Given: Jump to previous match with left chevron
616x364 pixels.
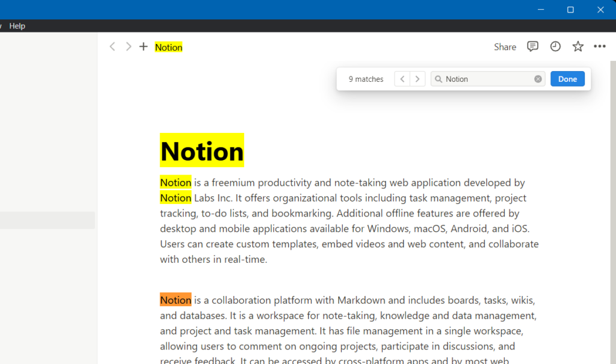Looking at the screenshot, I should pyautogui.click(x=402, y=78).
